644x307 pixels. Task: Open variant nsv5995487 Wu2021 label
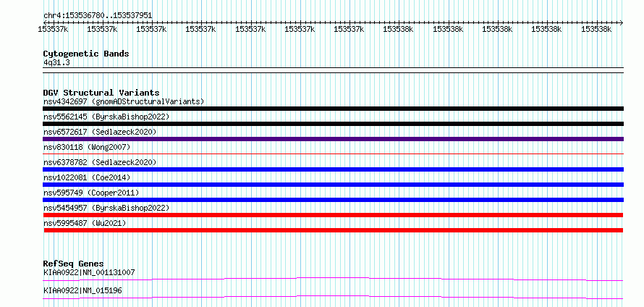click(85, 223)
